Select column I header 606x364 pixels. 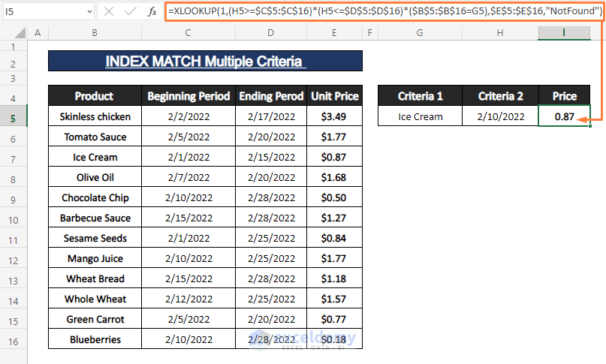coord(564,34)
